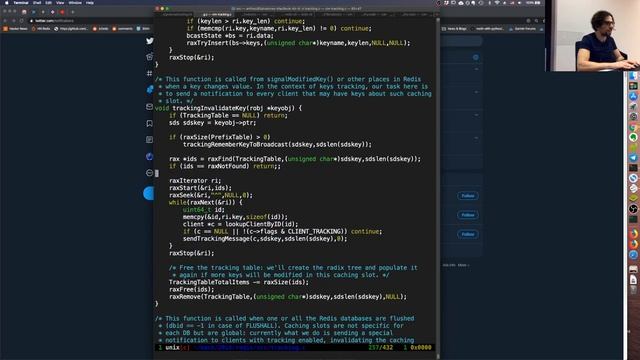Open Twitter Notifications bell icon
This screenshot has width=640, height=360.
pos(150,89)
